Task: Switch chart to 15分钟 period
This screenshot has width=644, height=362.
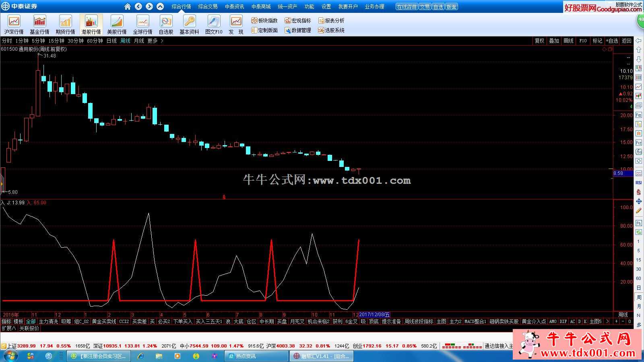Action: coord(56,41)
